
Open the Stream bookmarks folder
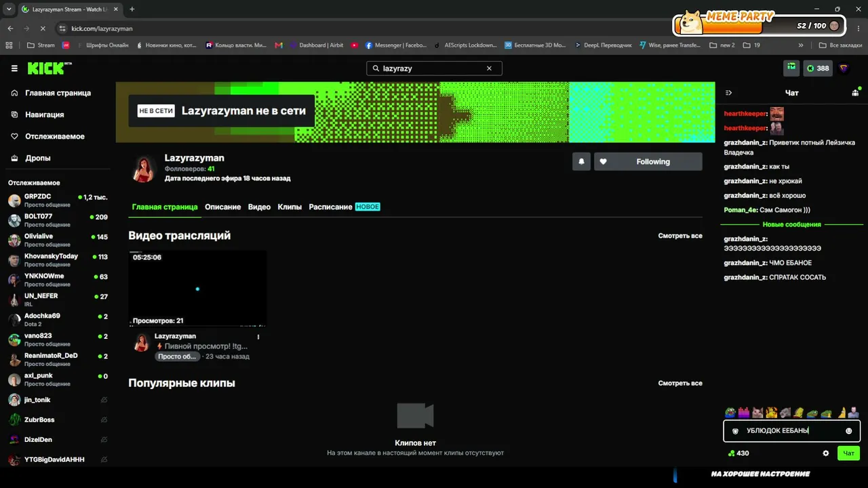(x=41, y=45)
